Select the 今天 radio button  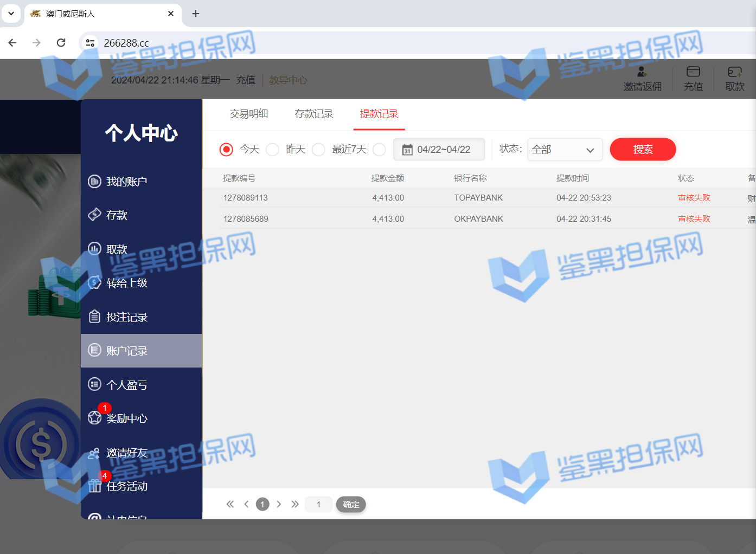click(227, 150)
